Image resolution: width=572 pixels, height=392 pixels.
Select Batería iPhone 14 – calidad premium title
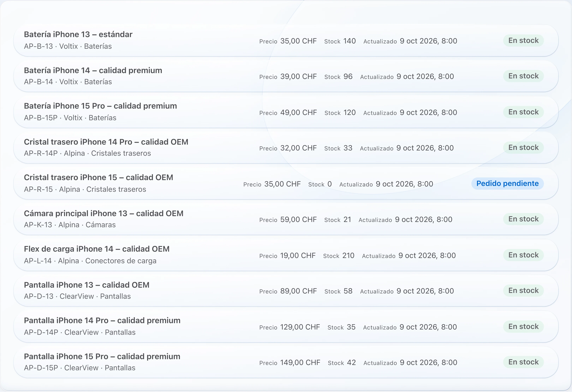(x=93, y=70)
